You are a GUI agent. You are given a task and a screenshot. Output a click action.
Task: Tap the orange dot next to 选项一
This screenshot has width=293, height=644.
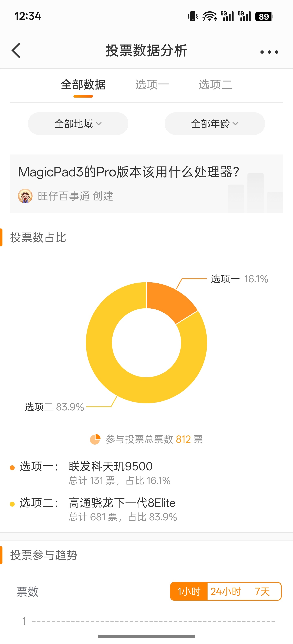(x=12, y=468)
